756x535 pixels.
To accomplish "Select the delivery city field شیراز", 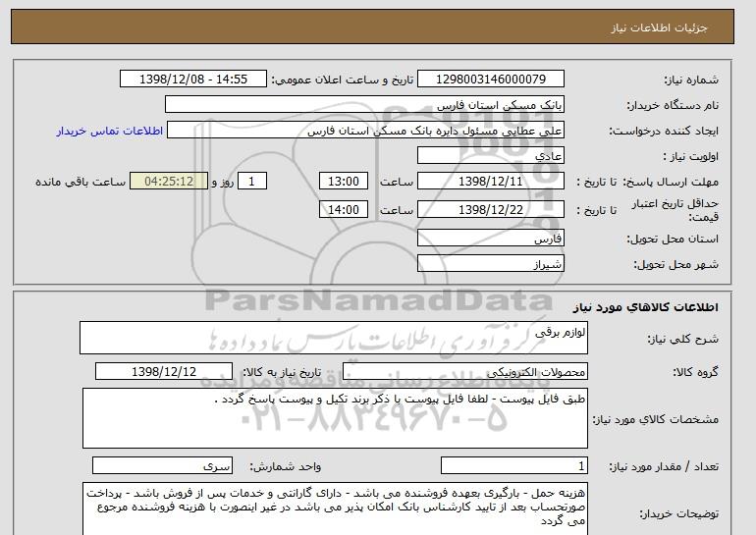I will (490, 264).
